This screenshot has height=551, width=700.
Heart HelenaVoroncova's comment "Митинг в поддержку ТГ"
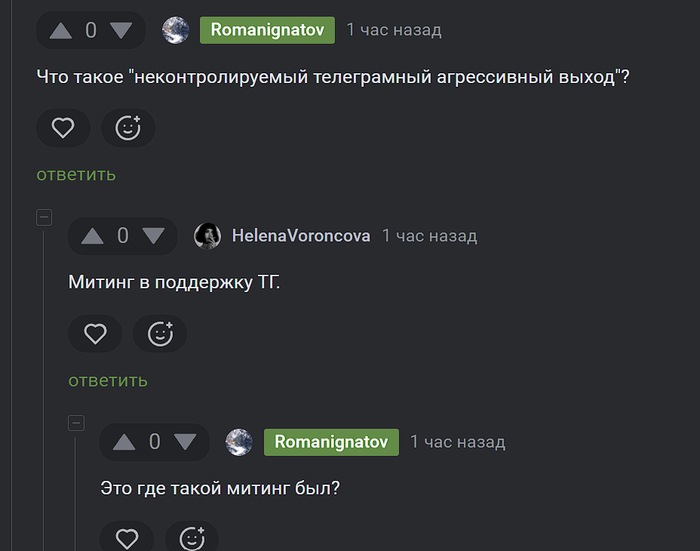(95, 334)
